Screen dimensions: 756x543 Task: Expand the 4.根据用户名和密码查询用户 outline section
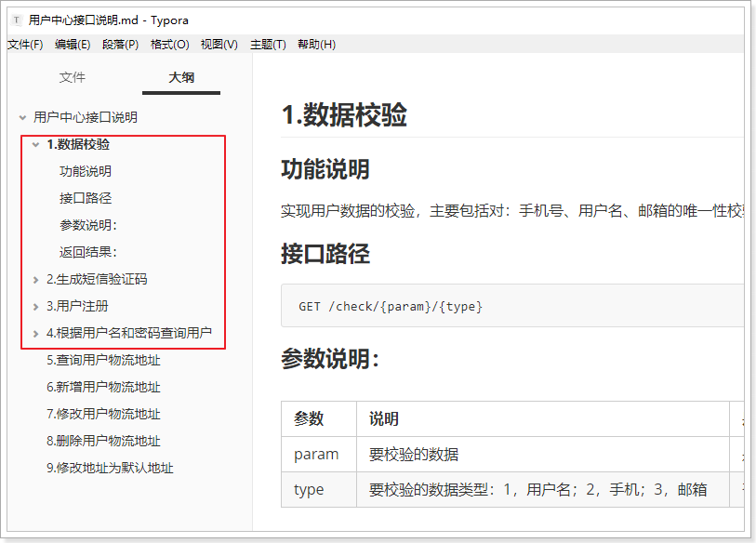tap(35, 333)
